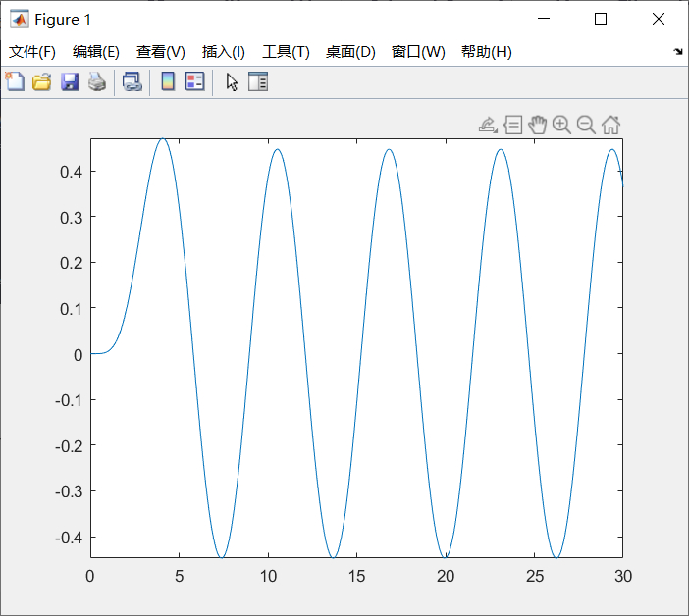The height and width of the screenshot is (616, 689).
Task: Minimize the Figure 1 window
Action: (x=544, y=19)
